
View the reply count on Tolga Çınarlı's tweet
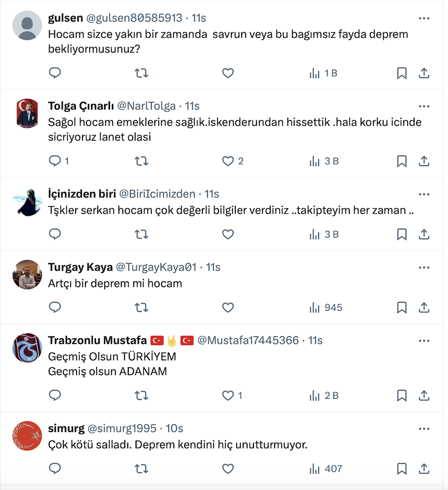(x=59, y=161)
